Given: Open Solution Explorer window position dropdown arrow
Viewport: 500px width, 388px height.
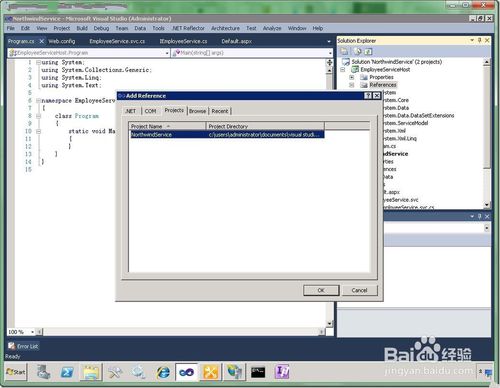Looking at the screenshot, I should pos(472,40).
